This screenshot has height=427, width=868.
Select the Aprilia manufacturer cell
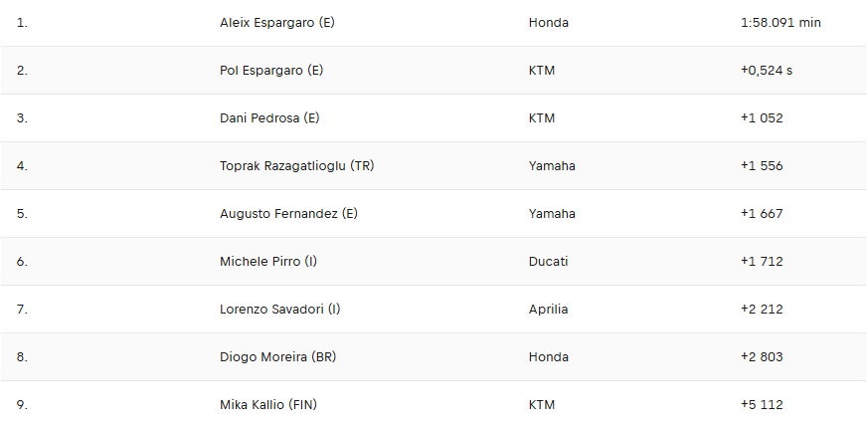549,310
